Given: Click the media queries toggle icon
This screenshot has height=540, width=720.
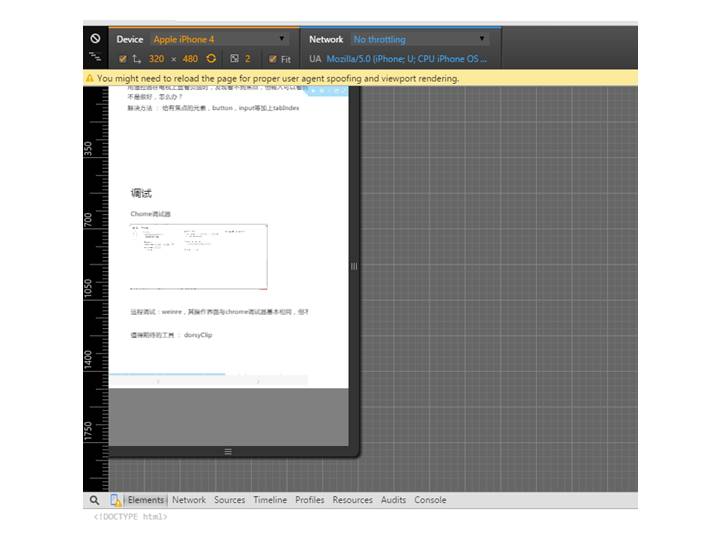Looking at the screenshot, I should [x=95, y=59].
